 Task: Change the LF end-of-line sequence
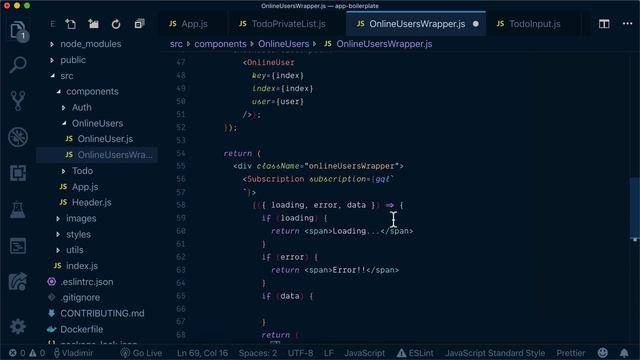pyautogui.click(x=329, y=353)
